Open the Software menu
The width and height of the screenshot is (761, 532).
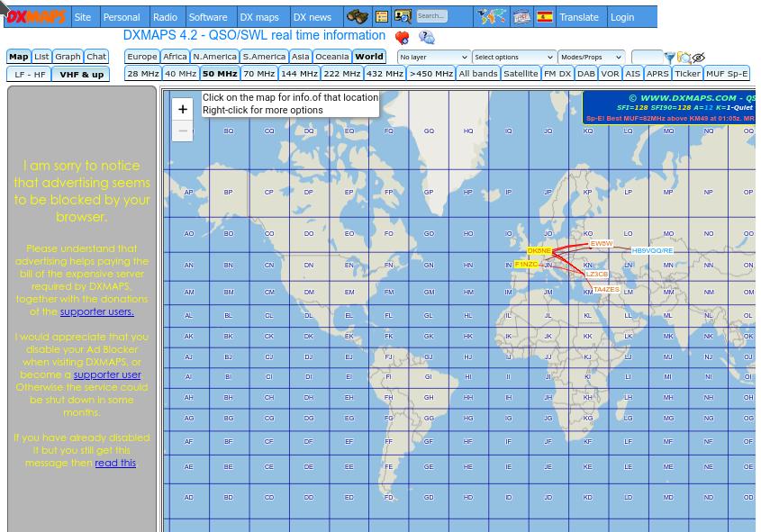click(x=208, y=17)
